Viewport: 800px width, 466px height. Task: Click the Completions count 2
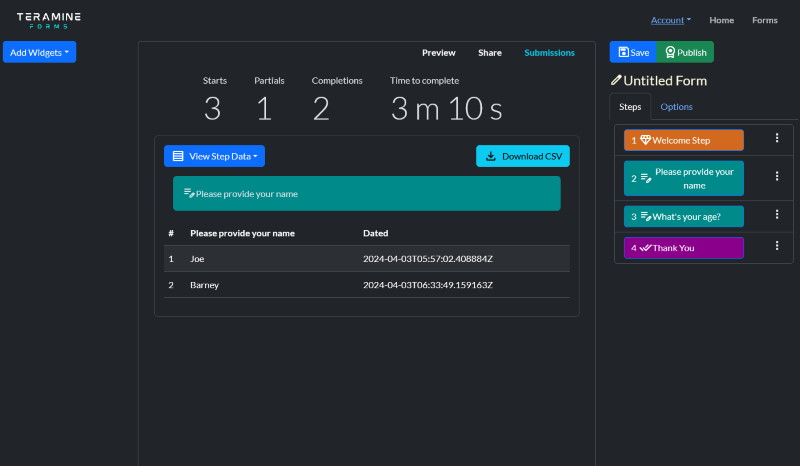321,109
